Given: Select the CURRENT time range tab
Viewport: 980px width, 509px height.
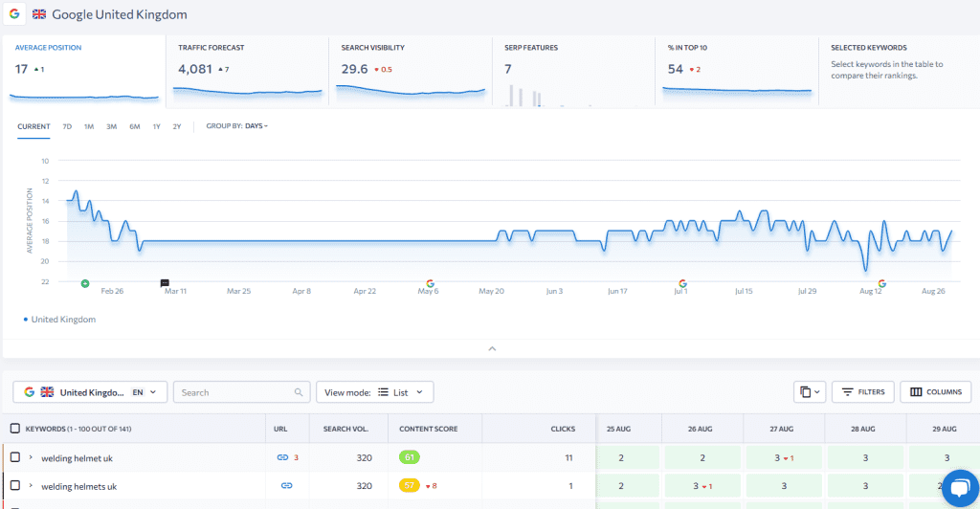Looking at the screenshot, I should coord(33,127).
